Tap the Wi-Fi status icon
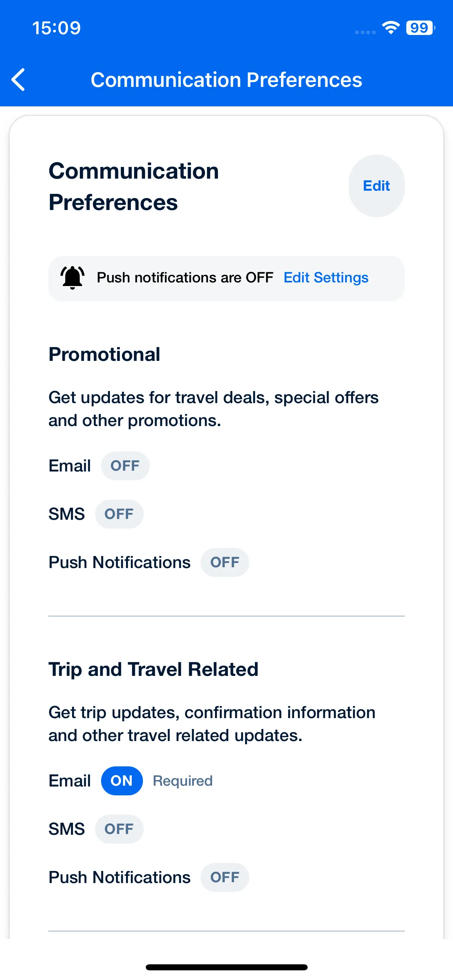The image size is (453, 980). pyautogui.click(x=391, y=28)
